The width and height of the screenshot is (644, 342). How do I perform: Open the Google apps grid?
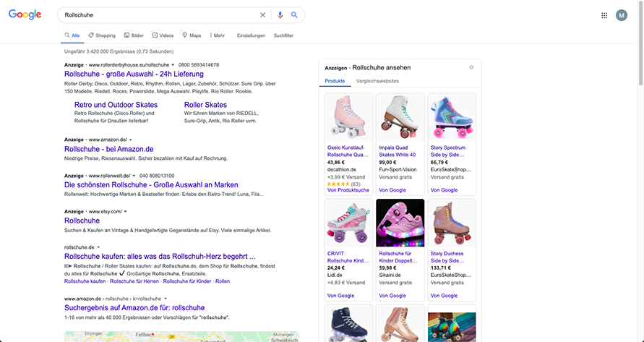coord(604,15)
